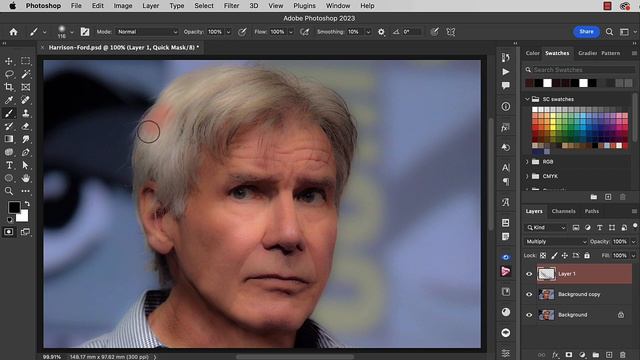Screen dimensions: 640x360
Task: Open the Layer menu
Action: click(x=151, y=6)
